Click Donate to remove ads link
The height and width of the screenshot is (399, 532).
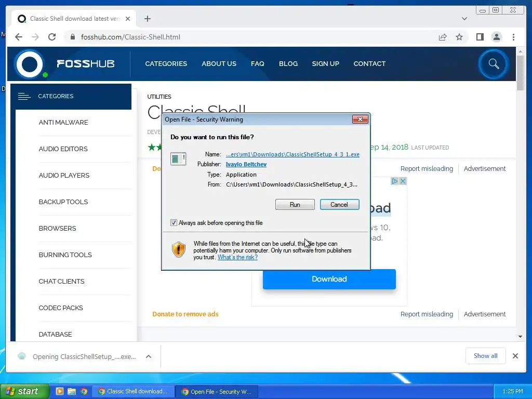[185, 314]
